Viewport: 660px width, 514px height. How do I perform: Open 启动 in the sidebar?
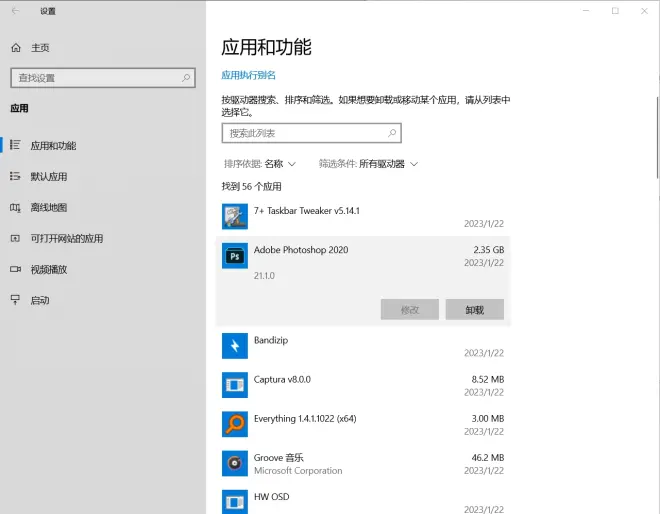pyautogui.click(x=40, y=301)
